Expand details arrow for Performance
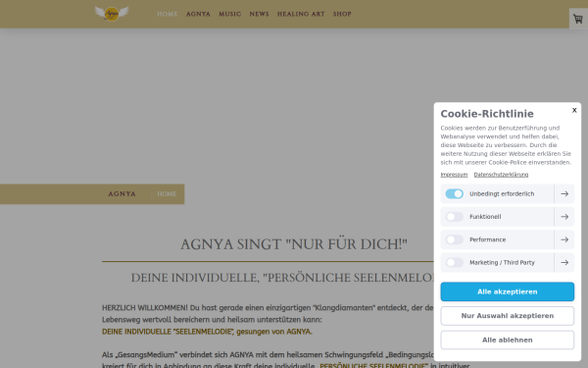This screenshot has height=368, width=588. click(564, 239)
